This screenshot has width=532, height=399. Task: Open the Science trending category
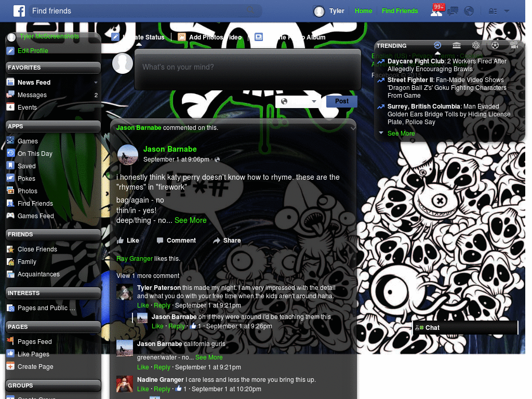[476, 45]
